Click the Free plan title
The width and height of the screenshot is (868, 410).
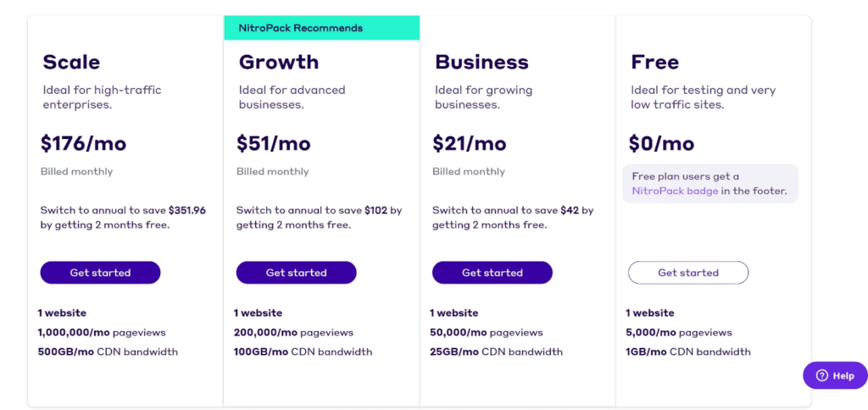(654, 62)
